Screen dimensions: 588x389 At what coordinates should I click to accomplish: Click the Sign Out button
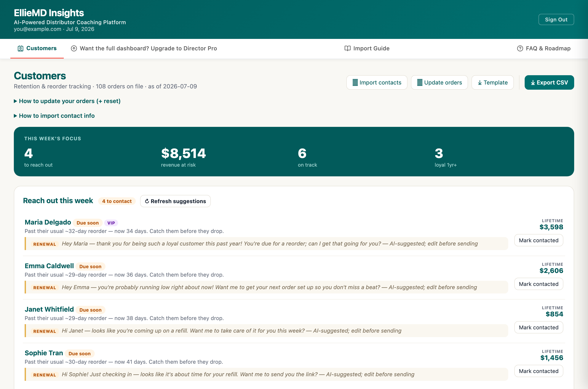click(556, 20)
